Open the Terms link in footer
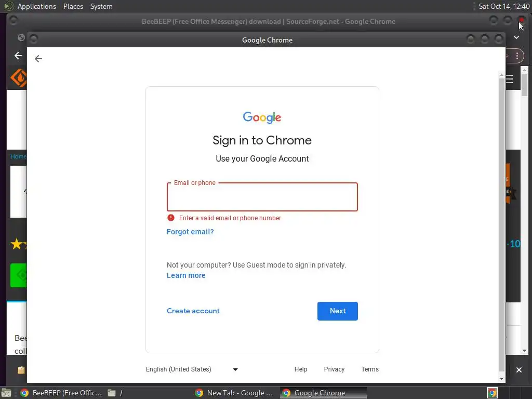 click(370, 369)
